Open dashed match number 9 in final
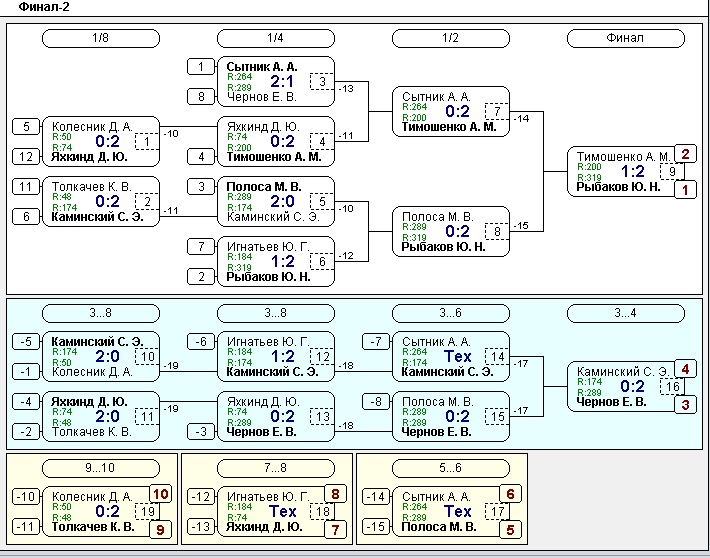The width and height of the screenshot is (710, 558). tap(672, 172)
